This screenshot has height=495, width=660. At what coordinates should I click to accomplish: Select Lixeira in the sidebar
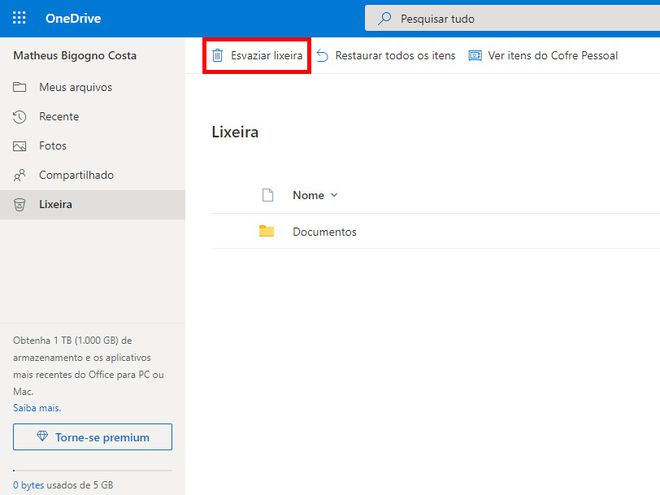(x=92, y=205)
